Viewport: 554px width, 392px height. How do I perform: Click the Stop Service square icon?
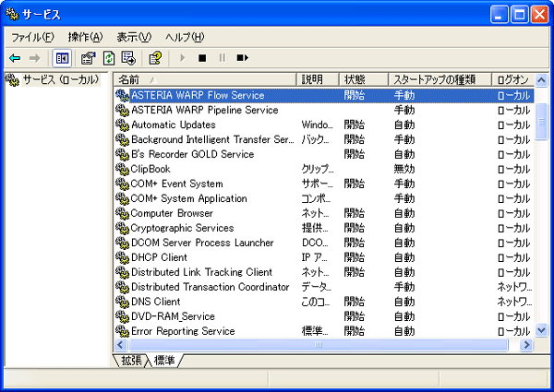click(202, 58)
